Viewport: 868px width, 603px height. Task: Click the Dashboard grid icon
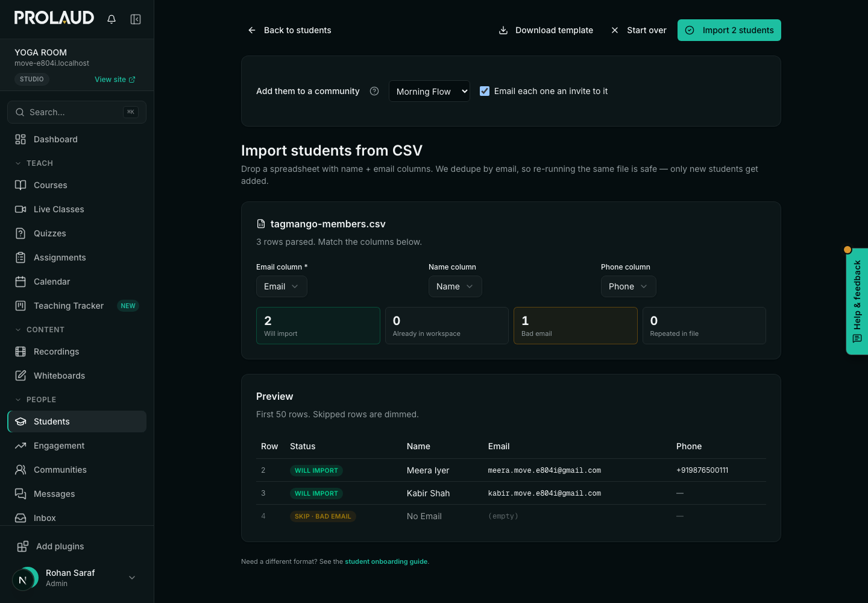pyautogui.click(x=20, y=139)
